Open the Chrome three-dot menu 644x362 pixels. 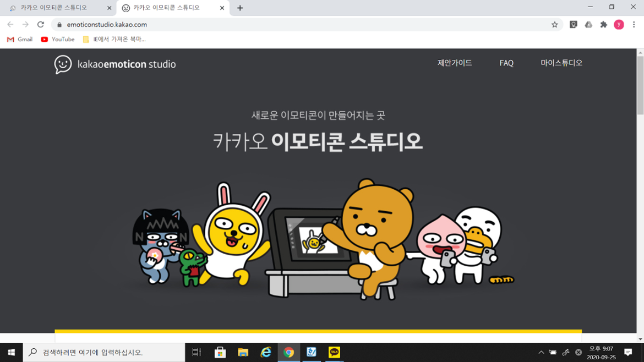[x=634, y=25]
